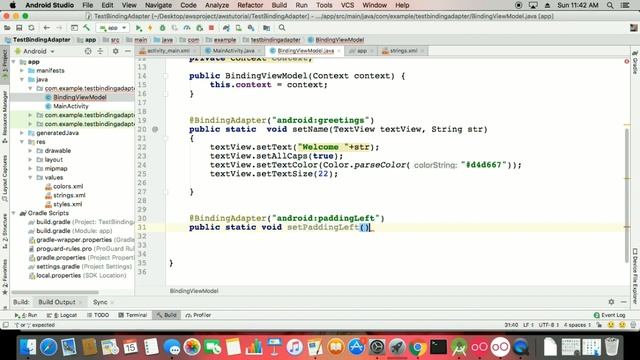This screenshot has width=640, height=360.
Task: Run the app with the green play icon
Action: [139, 28]
